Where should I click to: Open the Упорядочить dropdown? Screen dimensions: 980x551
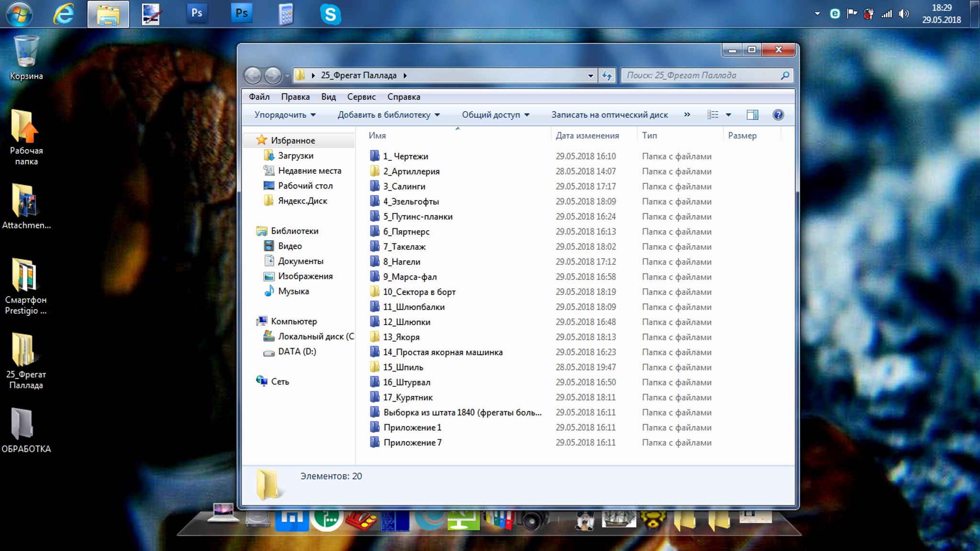click(285, 115)
